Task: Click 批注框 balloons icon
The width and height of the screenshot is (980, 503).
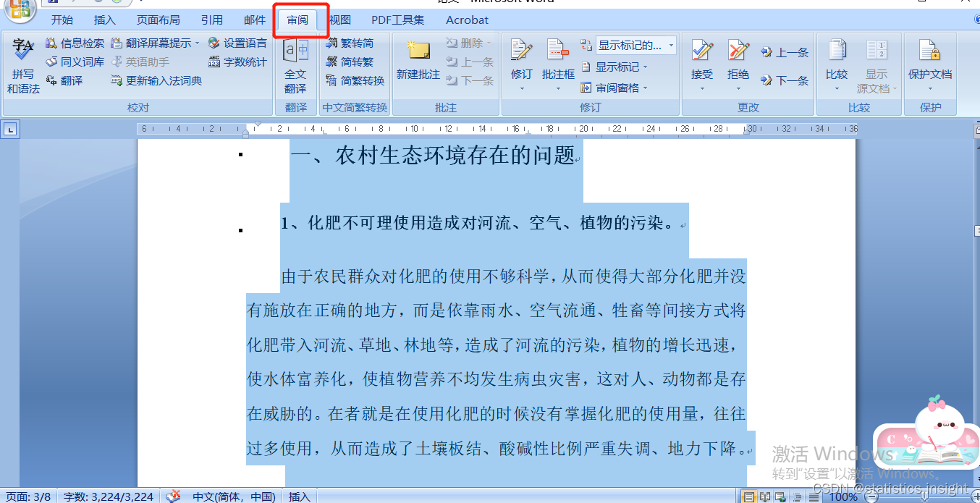Action: click(558, 51)
